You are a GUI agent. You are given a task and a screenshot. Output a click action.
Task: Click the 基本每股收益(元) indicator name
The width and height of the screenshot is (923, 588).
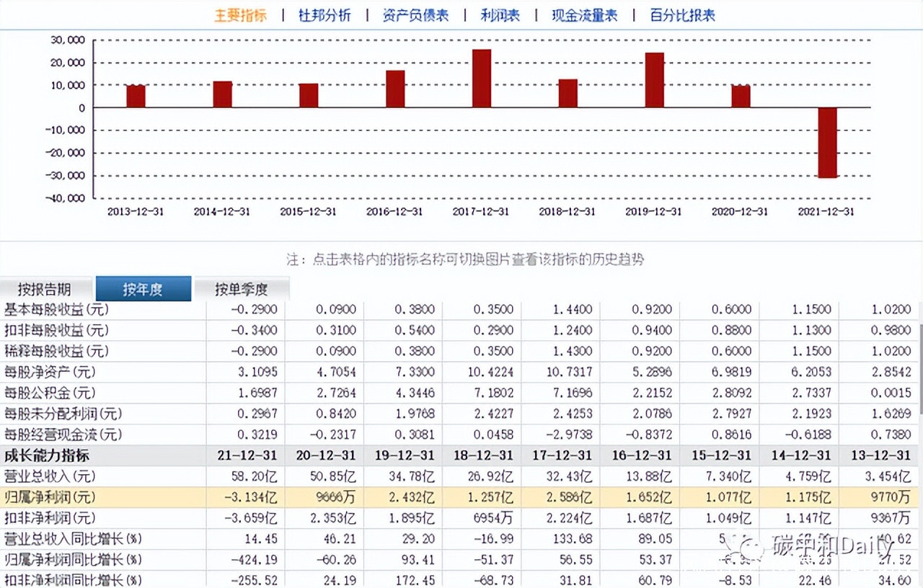coord(56,310)
